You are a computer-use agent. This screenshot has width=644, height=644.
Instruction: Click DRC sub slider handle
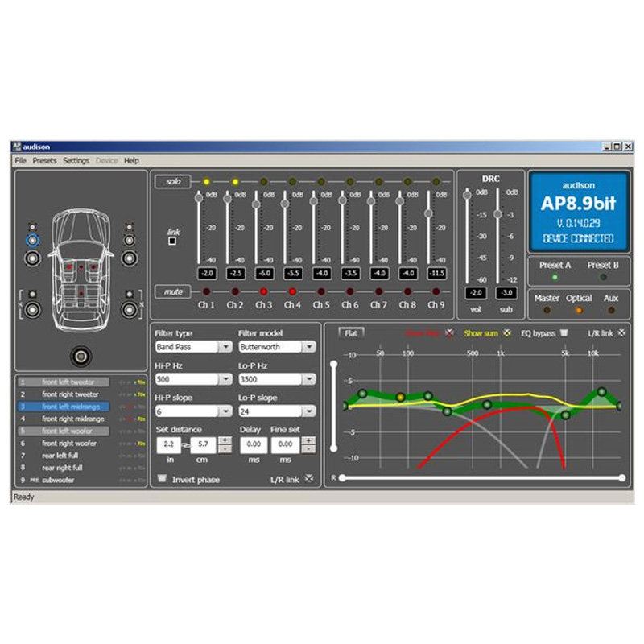[x=497, y=214]
